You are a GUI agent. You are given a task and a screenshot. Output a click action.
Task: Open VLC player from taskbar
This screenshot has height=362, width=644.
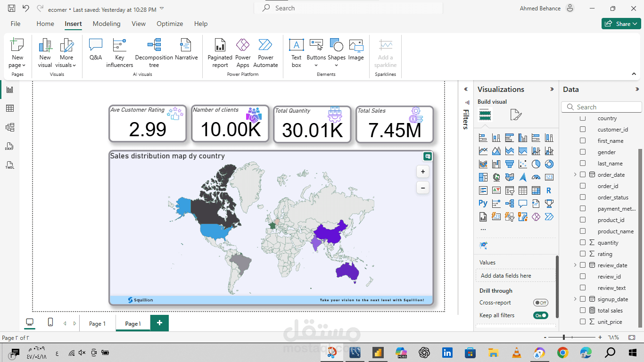coord(516,352)
